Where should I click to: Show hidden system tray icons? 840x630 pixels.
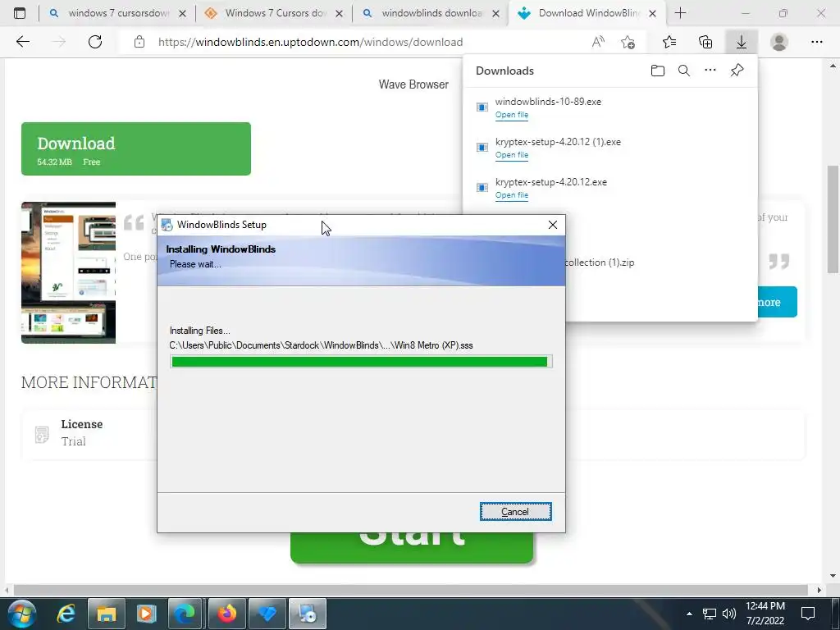[689, 614]
